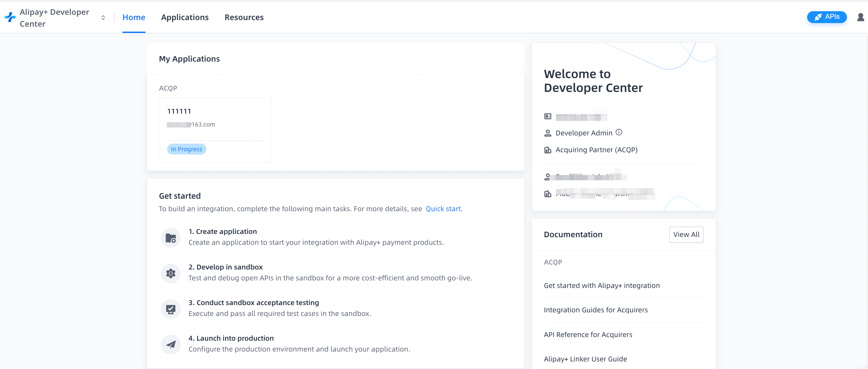The image size is (868, 369).
Task: Click the Acquiring Partner building icon
Action: (548, 150)
